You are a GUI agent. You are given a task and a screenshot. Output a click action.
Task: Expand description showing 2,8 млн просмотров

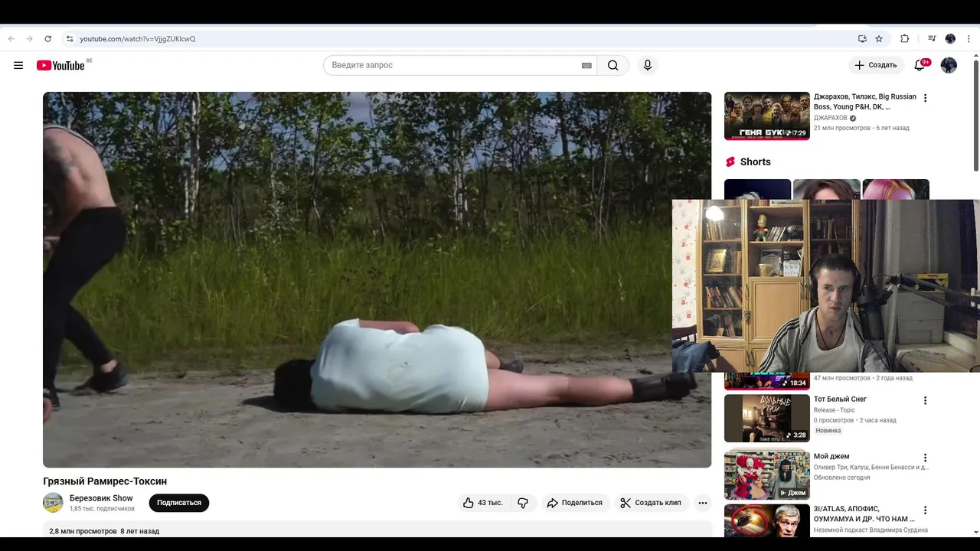point(377,530)
